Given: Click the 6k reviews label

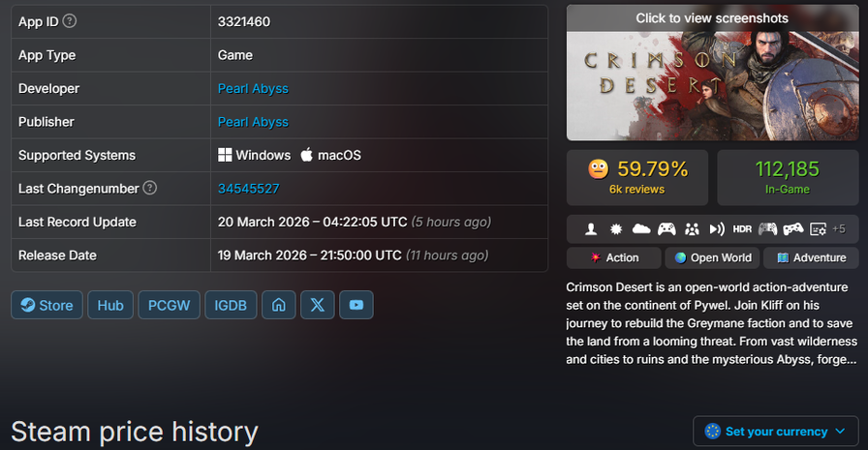Looking at the screenshot, I should tap(636, 189).
